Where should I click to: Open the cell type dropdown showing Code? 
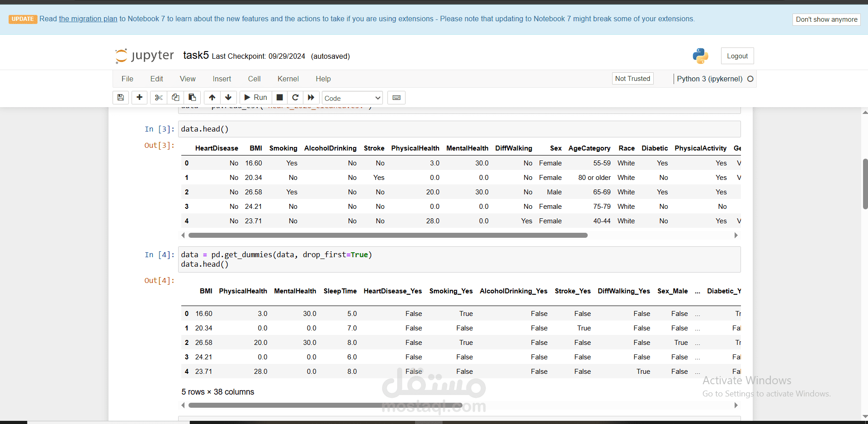[352, 98]
